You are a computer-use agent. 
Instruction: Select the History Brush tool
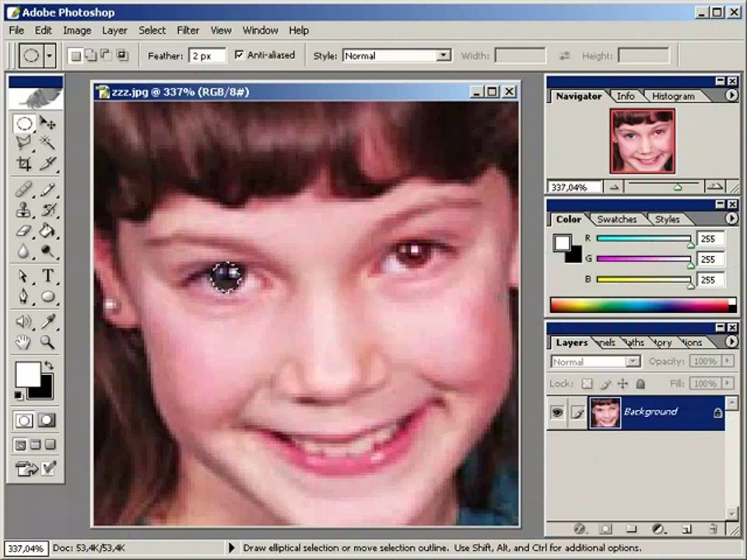(47, 210)
